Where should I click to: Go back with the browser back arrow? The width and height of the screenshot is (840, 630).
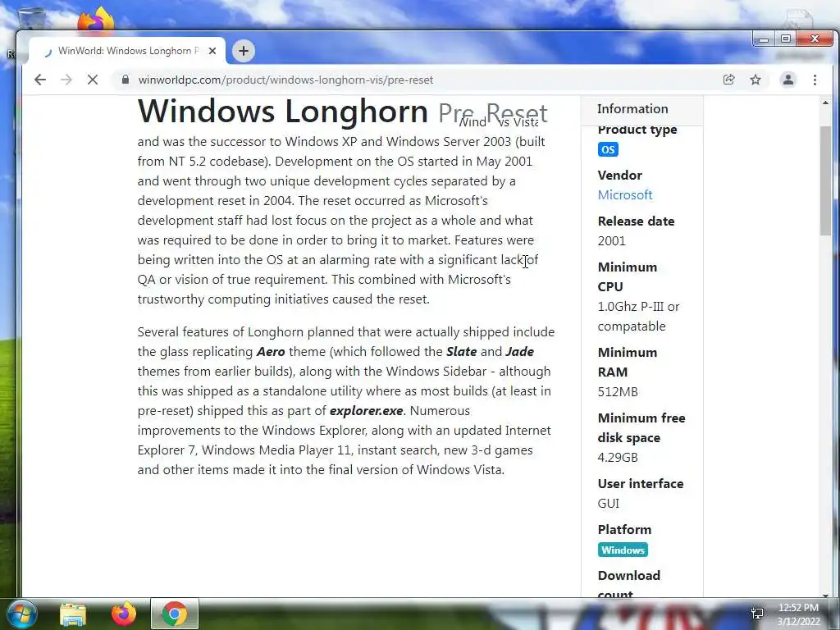(x=40, y=80)
